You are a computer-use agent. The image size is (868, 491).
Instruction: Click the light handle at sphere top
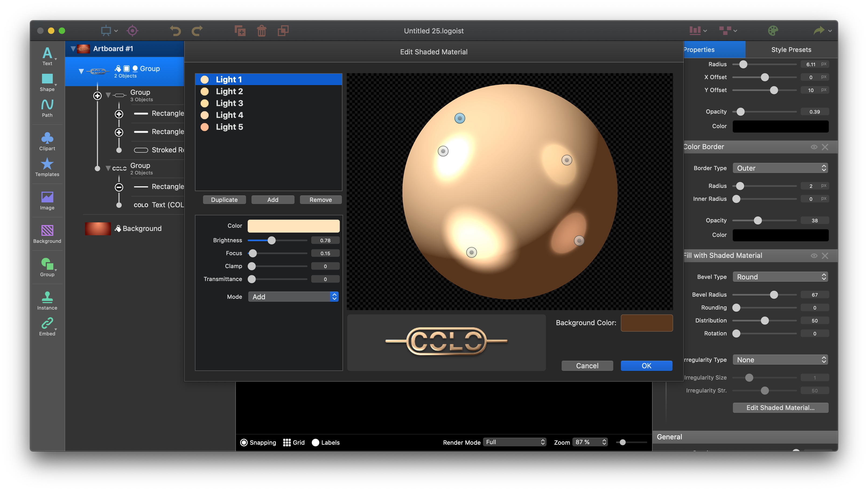[x=460, y=118]
